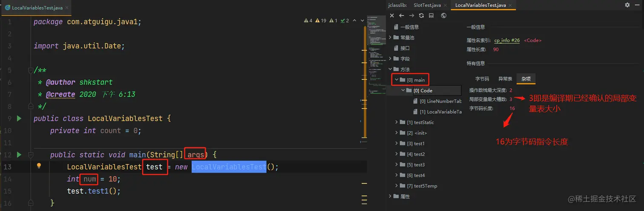Expand the [6] test4 method node
Viewport: 644px width, 211px height.
397,175
